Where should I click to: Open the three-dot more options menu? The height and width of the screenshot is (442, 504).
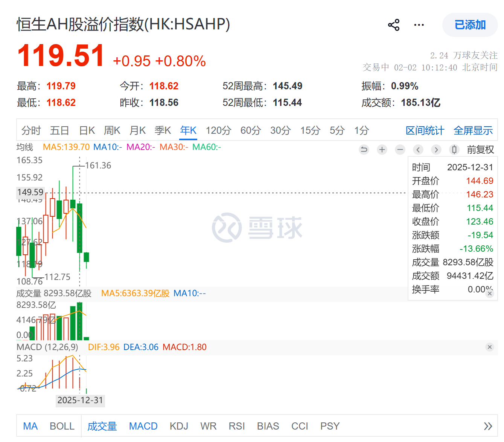(419, 25)
